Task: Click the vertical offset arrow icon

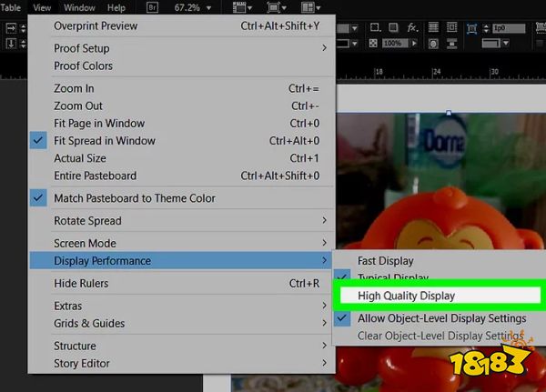Action: click(x=11, y=44)
